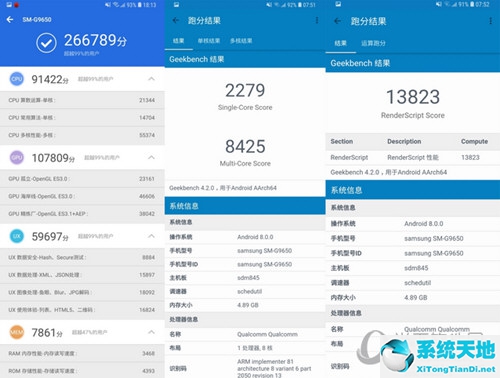
Task: Tap battery indicator in right status bar
Action: click(x=472, y=4)
